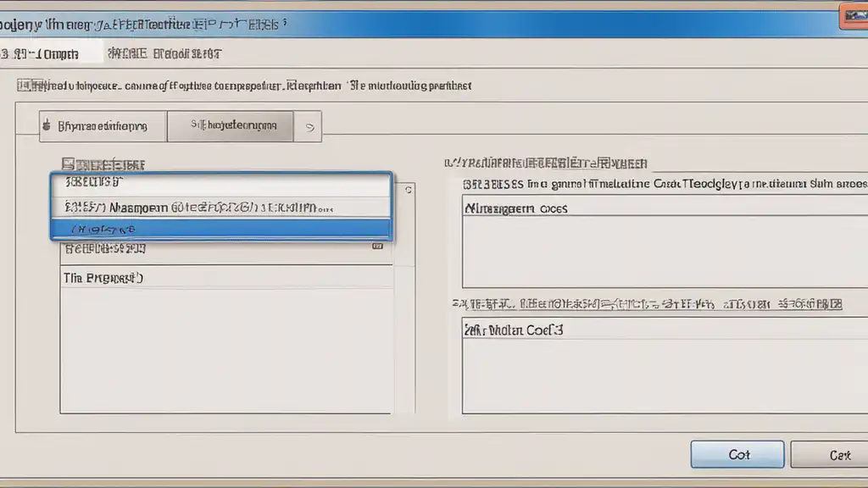The width and height of the screenshot is (868, 488).
Task: Click the Cot button
Action: click(737, 454)
